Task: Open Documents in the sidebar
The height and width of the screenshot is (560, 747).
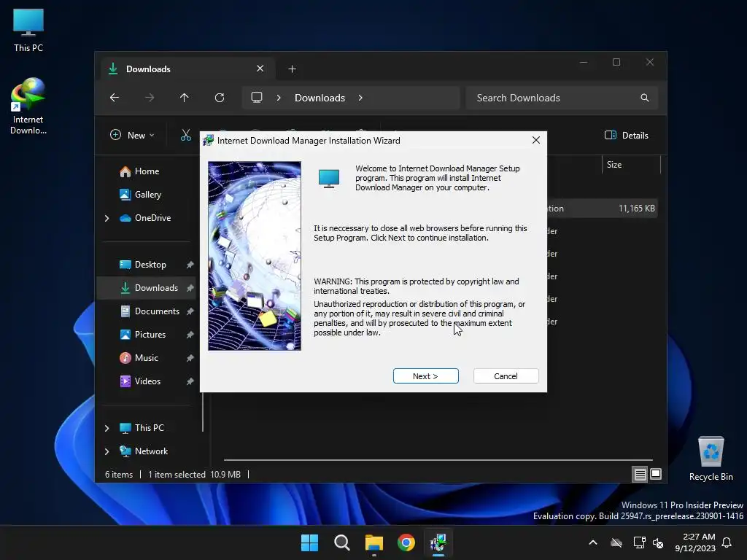Action: point(149,311)
